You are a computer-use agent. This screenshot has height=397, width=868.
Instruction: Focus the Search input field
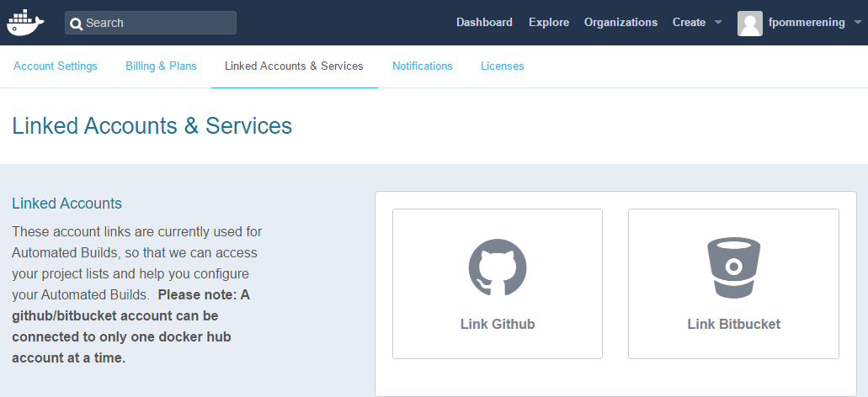[x=151, y=23]
